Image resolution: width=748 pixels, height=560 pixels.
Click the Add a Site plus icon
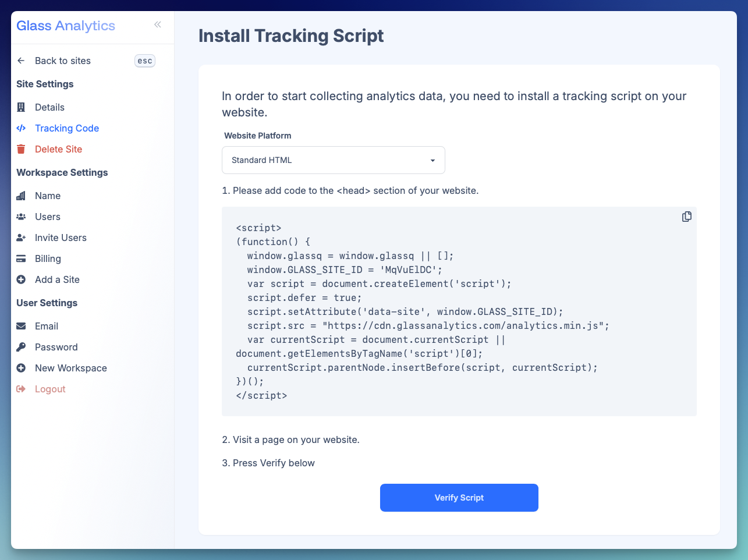pyautogui.click(x=21, y=279)
